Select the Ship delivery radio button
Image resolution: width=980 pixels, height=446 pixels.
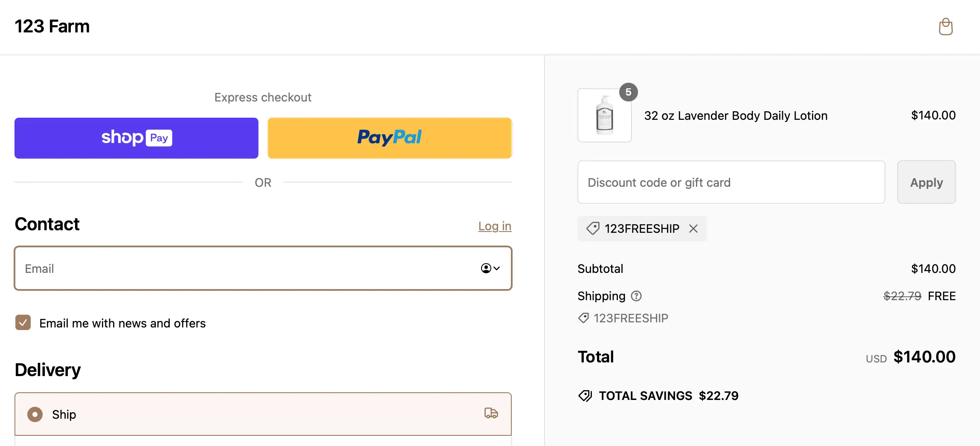pyautogui.click(x=35, y=414)
